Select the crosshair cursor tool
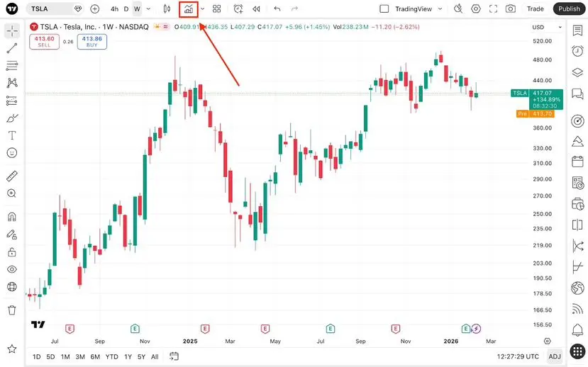This screenshot has height=367, width=588. pyautogui.click(x=12, y=30)
